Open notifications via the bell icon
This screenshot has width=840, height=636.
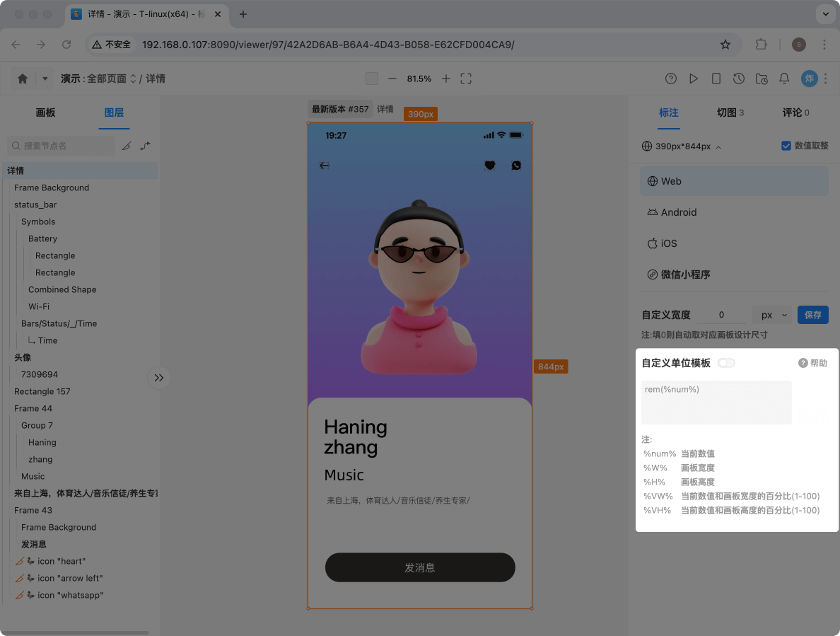(x=784, y=79)
